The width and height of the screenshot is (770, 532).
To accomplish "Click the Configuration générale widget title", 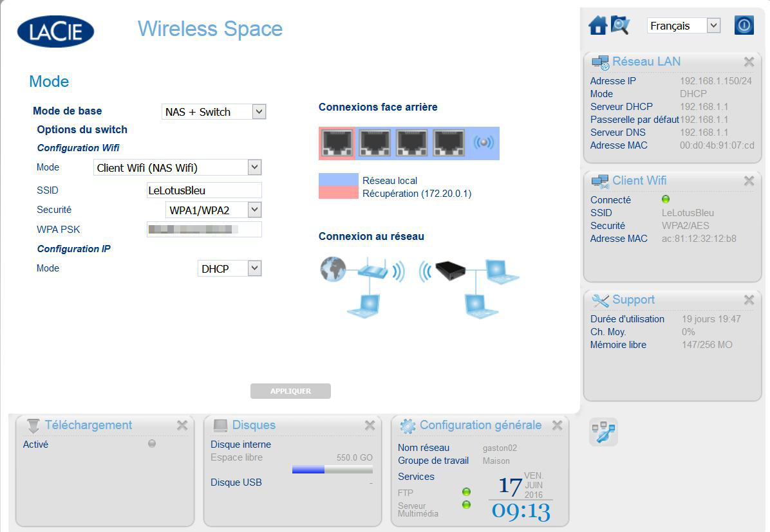I will coord(481,425).
